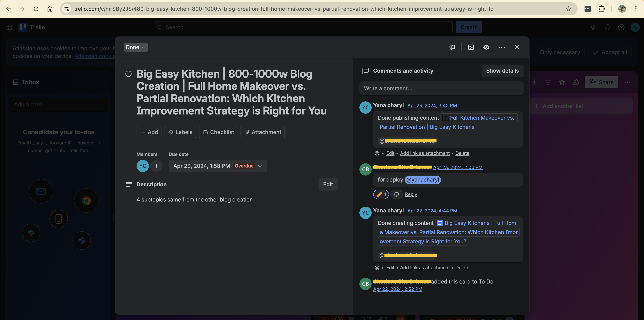The width and height of the screenshot is (644, 320).
Task: Choose Only necessary cookies
Action: click(x=560, y=52)
